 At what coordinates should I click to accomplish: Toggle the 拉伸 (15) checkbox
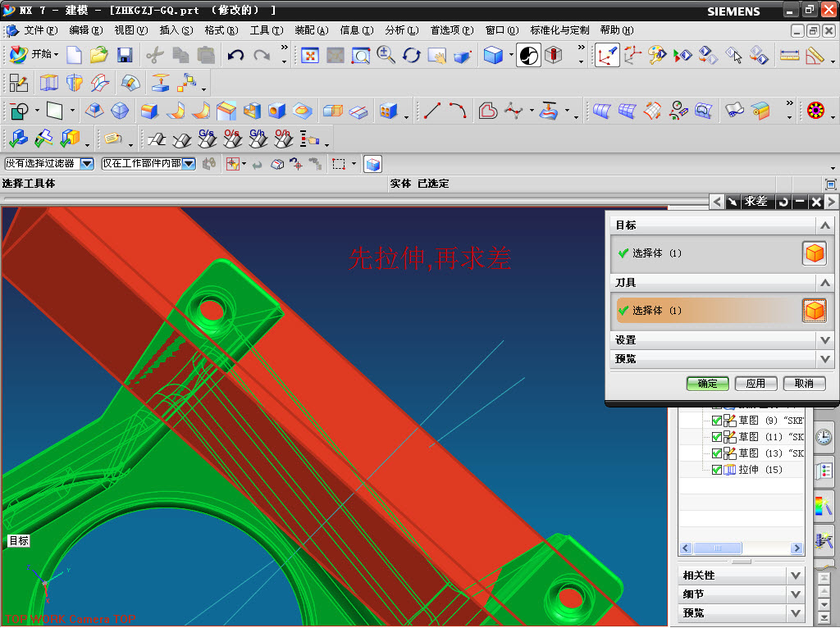[716, 470]
